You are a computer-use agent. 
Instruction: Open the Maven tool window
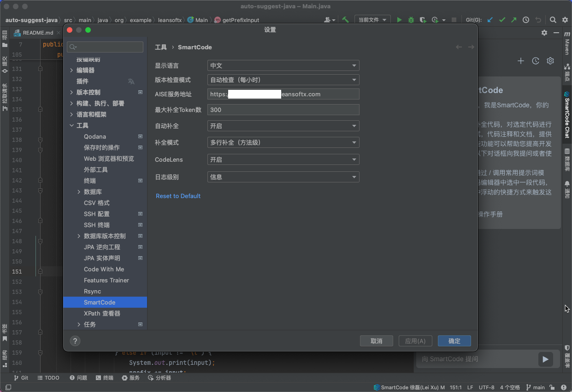[x=567, y=43]
